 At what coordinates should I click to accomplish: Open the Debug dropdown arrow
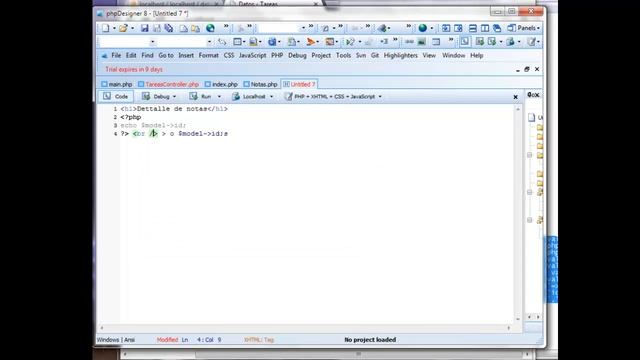[x=175, y=97]
